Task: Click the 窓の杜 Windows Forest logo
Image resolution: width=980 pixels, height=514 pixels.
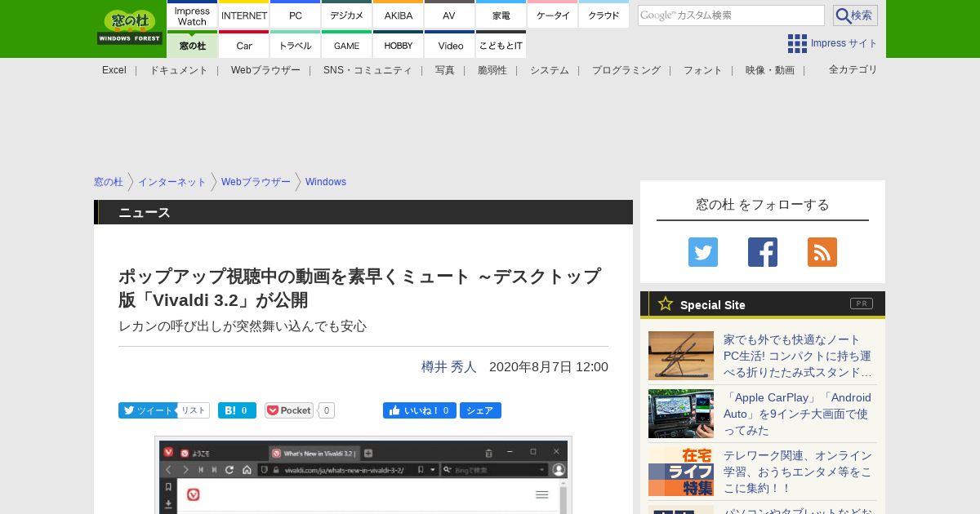Action: coord(130,27)
